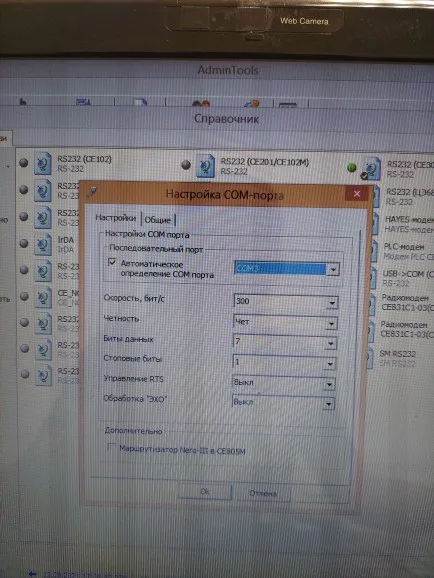Viewport: 434px width, 578px height.
Task: Click the RS232 (CE102) channel icon
Action: (42, 163)
